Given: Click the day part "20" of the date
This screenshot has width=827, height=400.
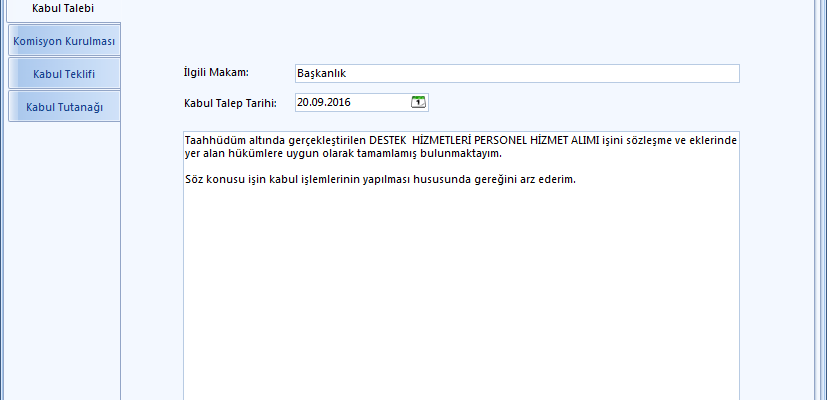Looking at the screenshot, I should (303, 102).
